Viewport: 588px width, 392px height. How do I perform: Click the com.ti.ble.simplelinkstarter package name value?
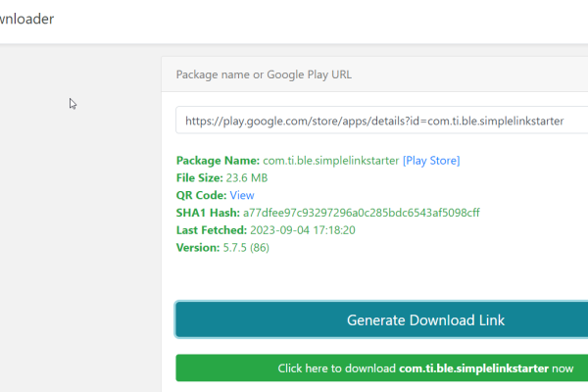330,160
